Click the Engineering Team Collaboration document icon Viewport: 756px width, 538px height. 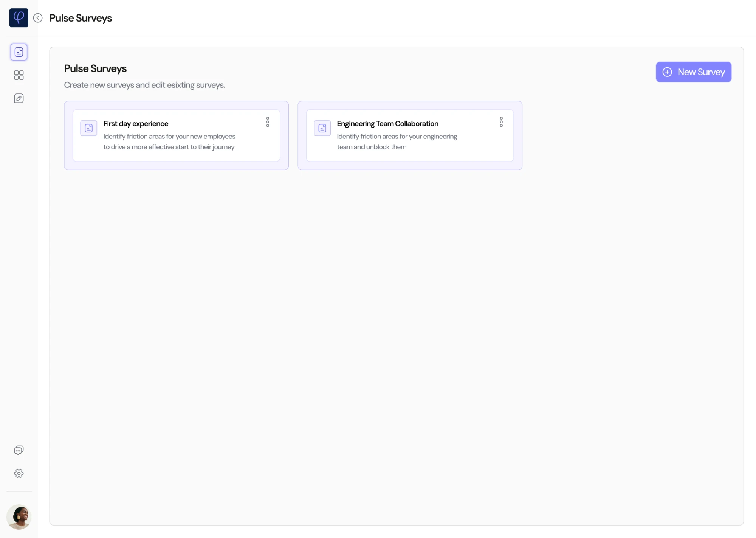(x=322, y=128)
